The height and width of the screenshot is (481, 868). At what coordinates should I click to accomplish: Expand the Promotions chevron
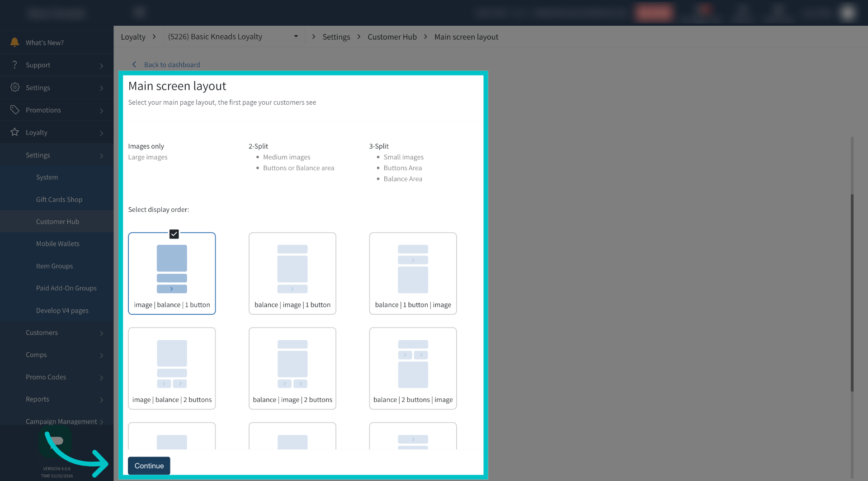101,111
